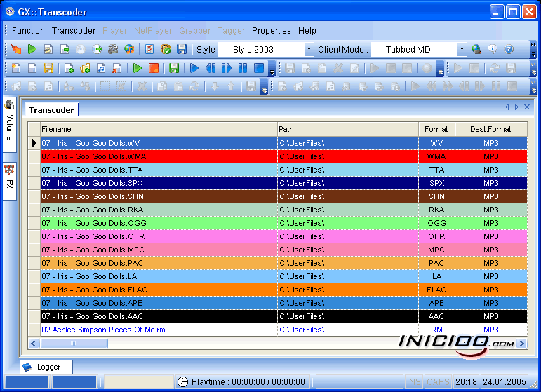Image resolution: width=541 pixels, height=392 pixels.
Task: Click the shield with green check icon
Action: pos(166,49)
